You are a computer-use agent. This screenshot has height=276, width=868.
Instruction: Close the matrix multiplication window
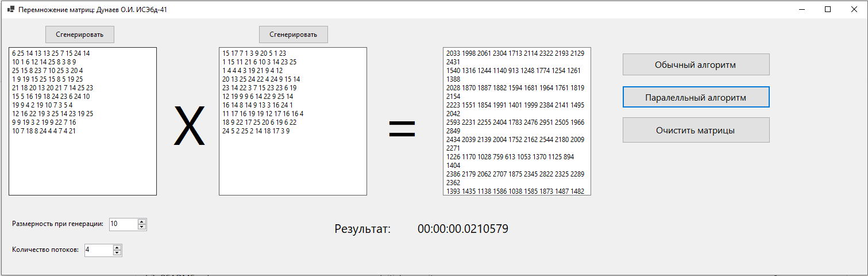click(854, 9)
